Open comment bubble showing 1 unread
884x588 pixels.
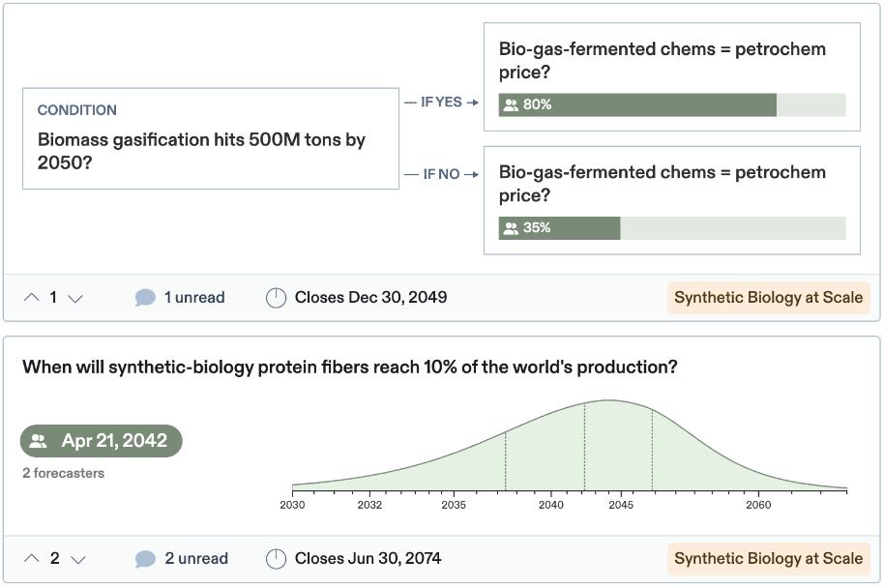pyautogui.click(x=145, y=298)
